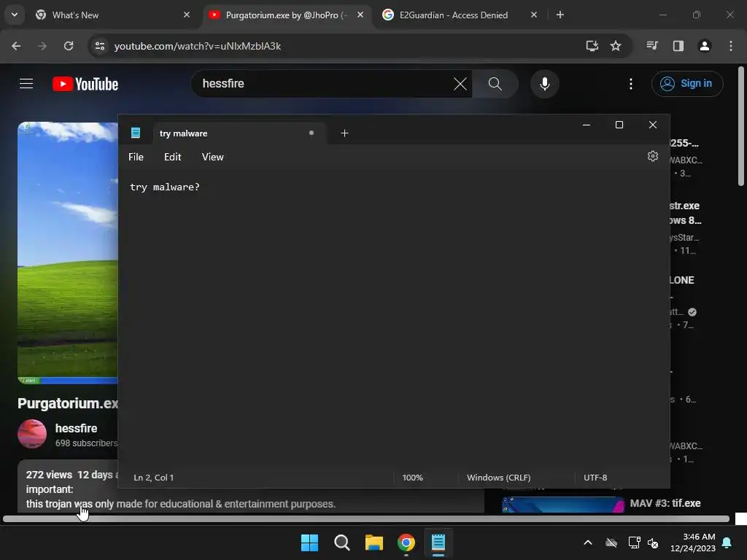Image resolution: width=747 pixels, height=560 pixels.
Task: Add a new Notepad tab
Action: click(344, 133)
